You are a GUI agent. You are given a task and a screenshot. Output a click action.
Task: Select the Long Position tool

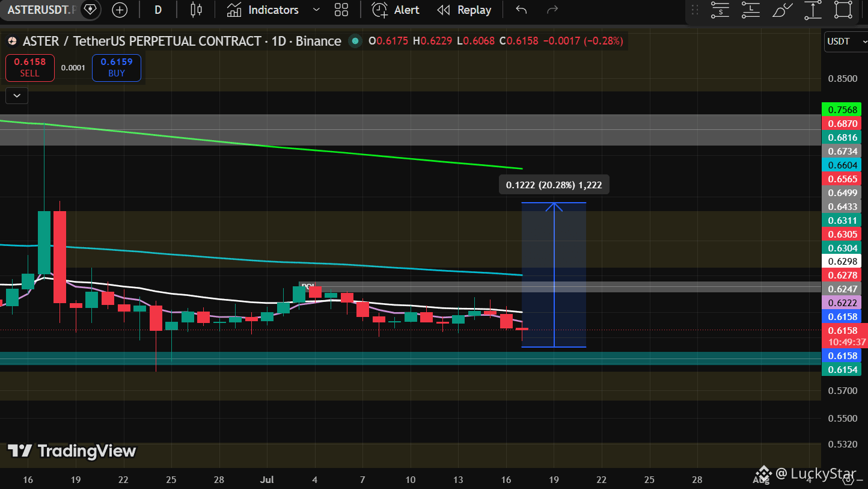[x=751, y=10]
